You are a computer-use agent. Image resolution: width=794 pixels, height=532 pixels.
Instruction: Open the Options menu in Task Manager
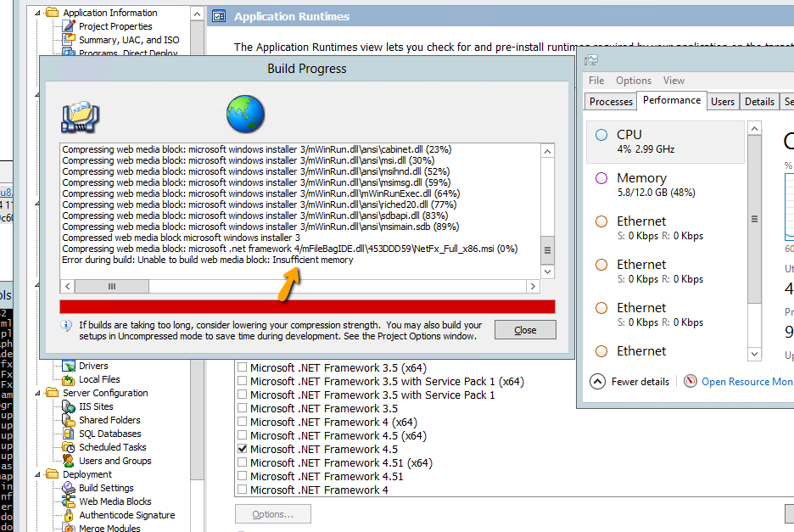(634, 81)
